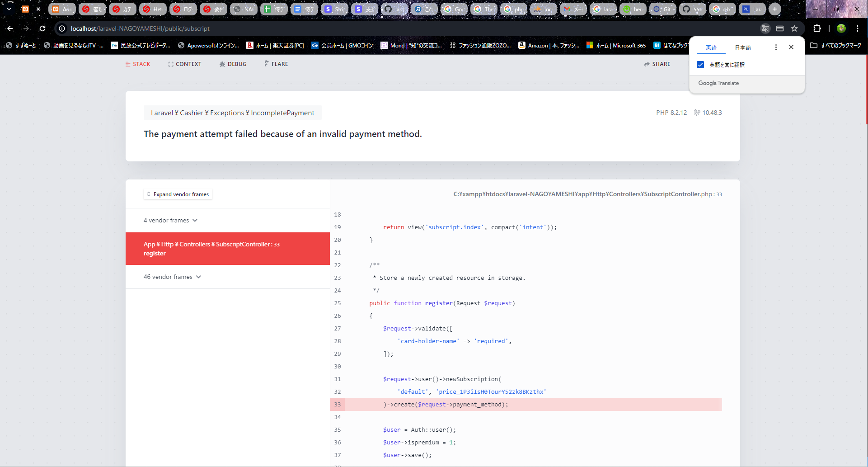Click the browser reload icon
The image size is (868, 467).
click(x=42, y=28)
